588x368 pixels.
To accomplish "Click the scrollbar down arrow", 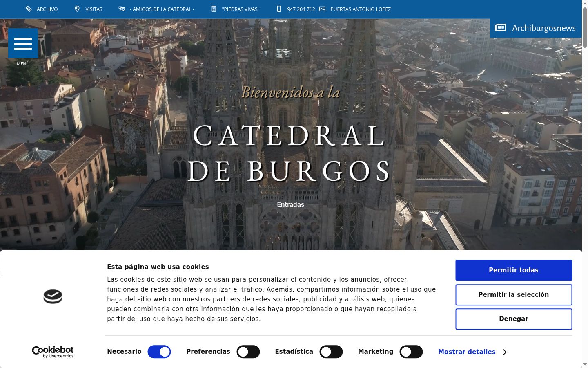I will [x=585, y=364].
